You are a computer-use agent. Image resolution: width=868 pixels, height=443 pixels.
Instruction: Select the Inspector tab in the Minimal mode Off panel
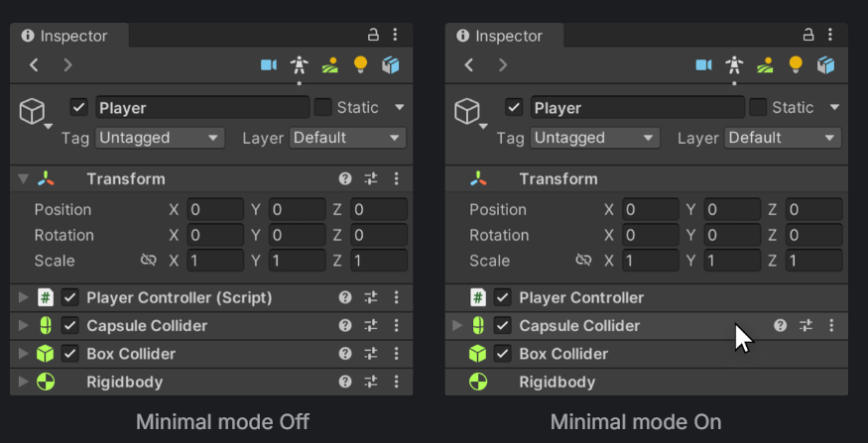coord(65,36)
